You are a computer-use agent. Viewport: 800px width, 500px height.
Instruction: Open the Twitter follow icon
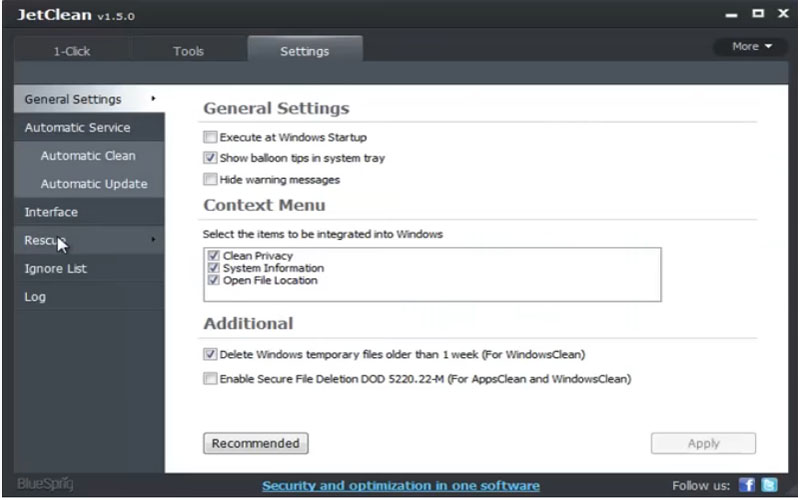[769, 484]
